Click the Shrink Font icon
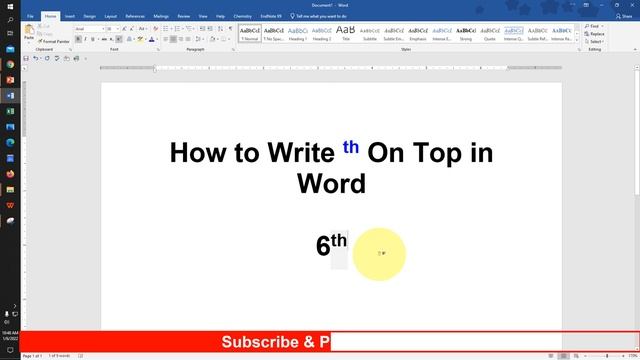Viewport: 640px width, 360px height. coord(131,29)
